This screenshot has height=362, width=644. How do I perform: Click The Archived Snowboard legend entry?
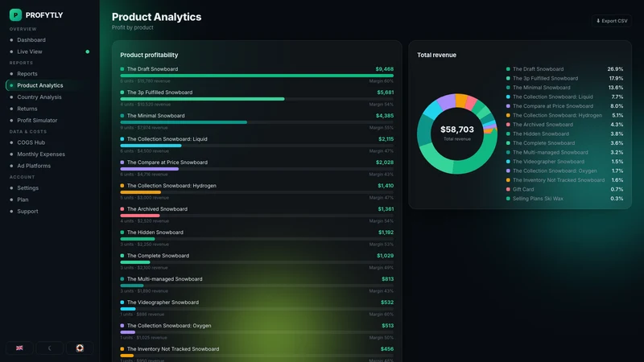point(565,125)
